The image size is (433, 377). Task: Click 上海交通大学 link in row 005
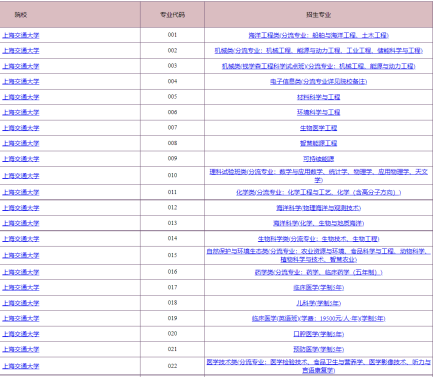[21, 97]
